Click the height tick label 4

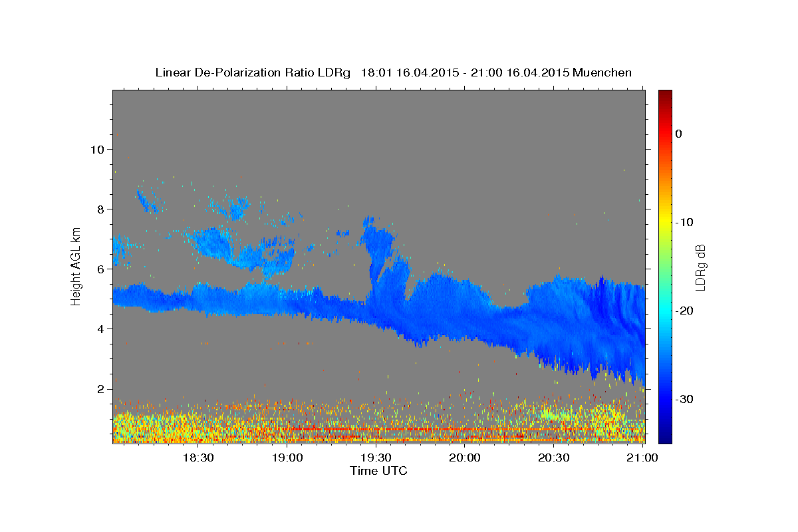[x=100, y=329]
